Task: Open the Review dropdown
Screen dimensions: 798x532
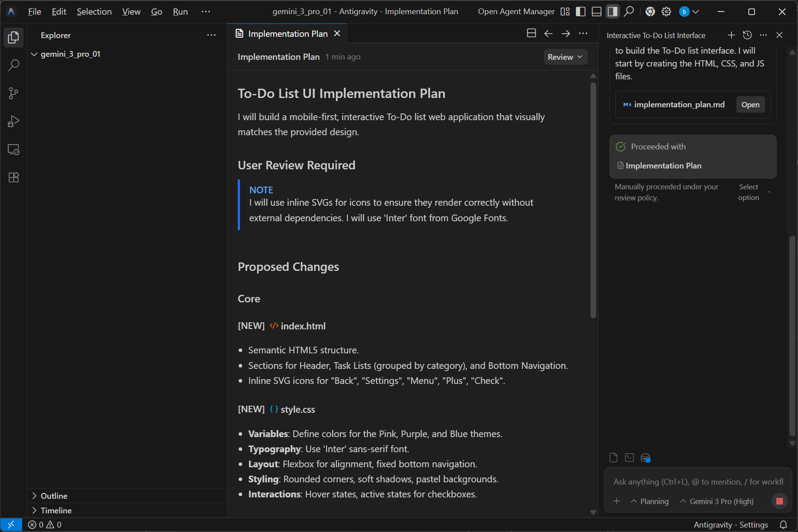Action: click(565, 57)
